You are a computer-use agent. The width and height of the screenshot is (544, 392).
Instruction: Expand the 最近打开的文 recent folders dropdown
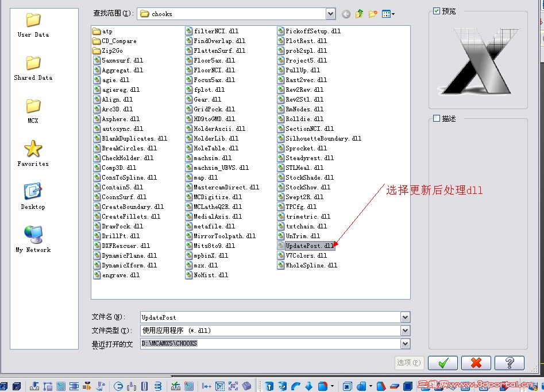click(405, 344)
